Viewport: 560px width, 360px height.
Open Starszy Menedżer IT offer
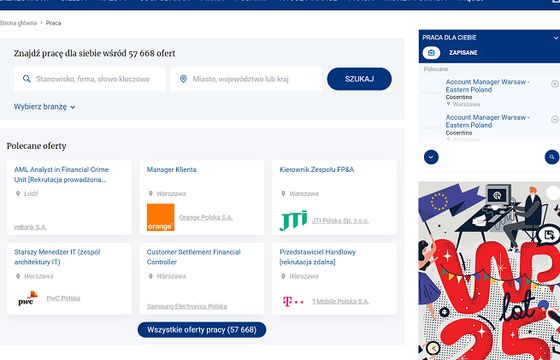click(57, 257)
